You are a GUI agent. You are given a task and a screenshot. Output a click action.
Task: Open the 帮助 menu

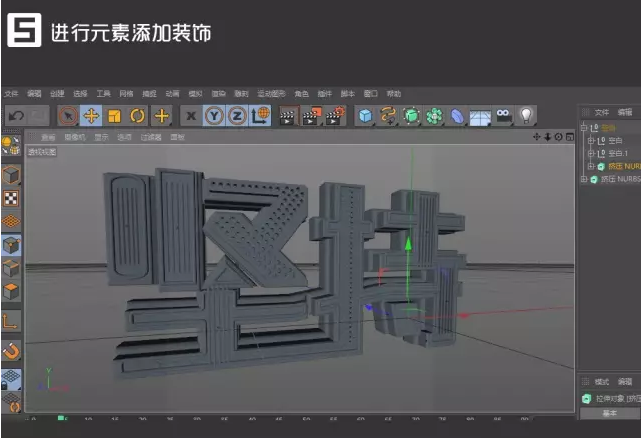(x=394, y=94)
